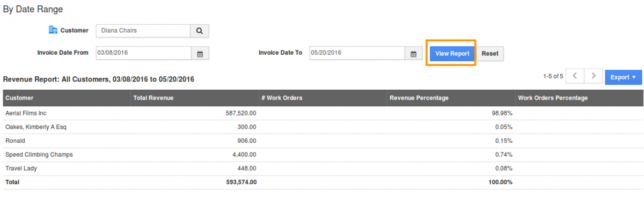Open the Invoice Date To calendar picker

(x=413, y=53)
